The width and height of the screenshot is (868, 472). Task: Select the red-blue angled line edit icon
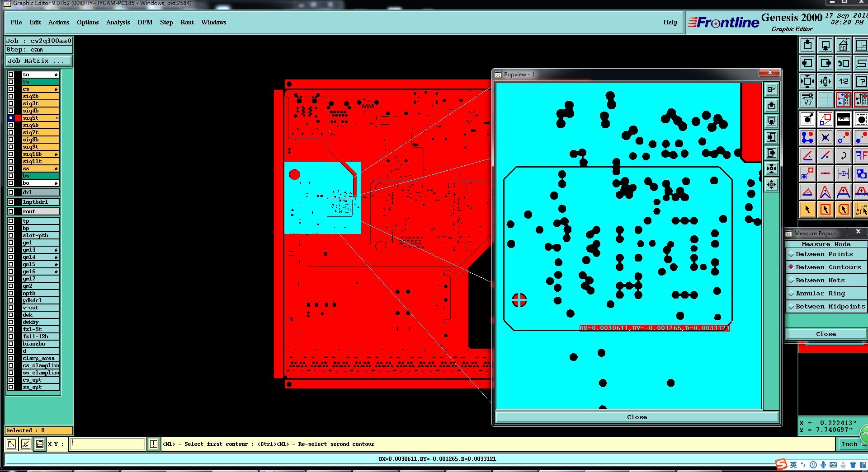pos(826,155)
